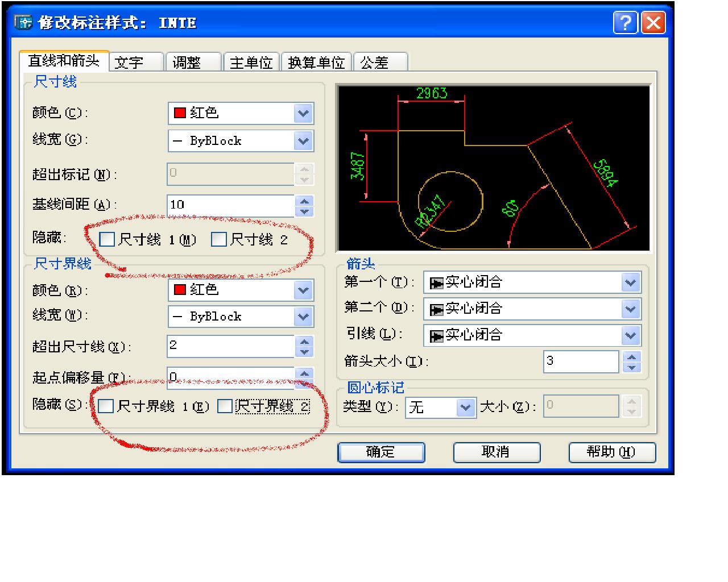This screenshot has height=582, width=728.
Task: Click the 基线间距 value field
Action: tap(230, 205)
